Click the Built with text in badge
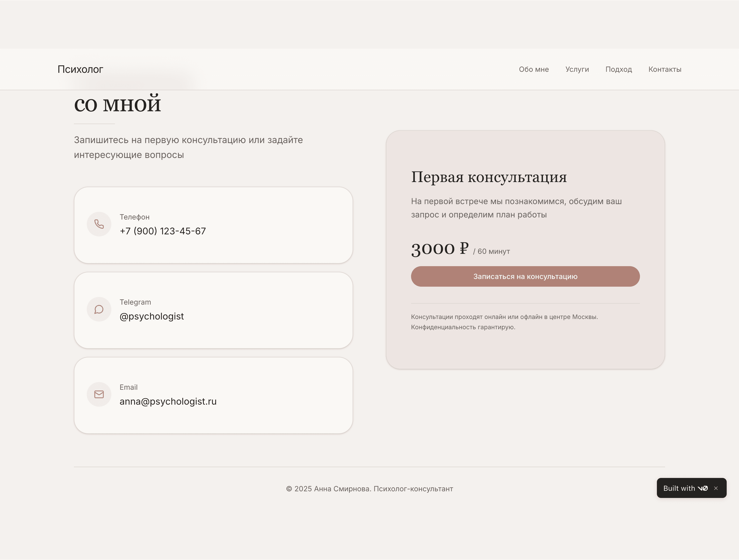This screenshot has height=560, width=739. (679, 488)
